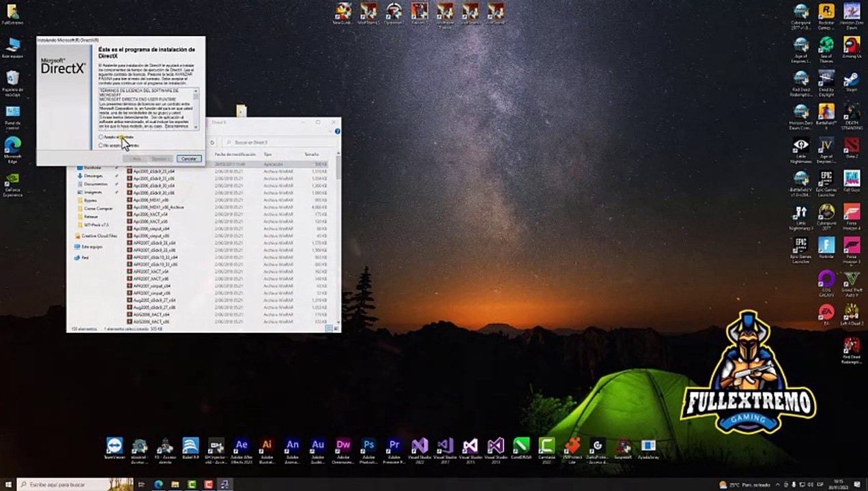Open Imágenes in Explorer sidebar

pos(93,192)
